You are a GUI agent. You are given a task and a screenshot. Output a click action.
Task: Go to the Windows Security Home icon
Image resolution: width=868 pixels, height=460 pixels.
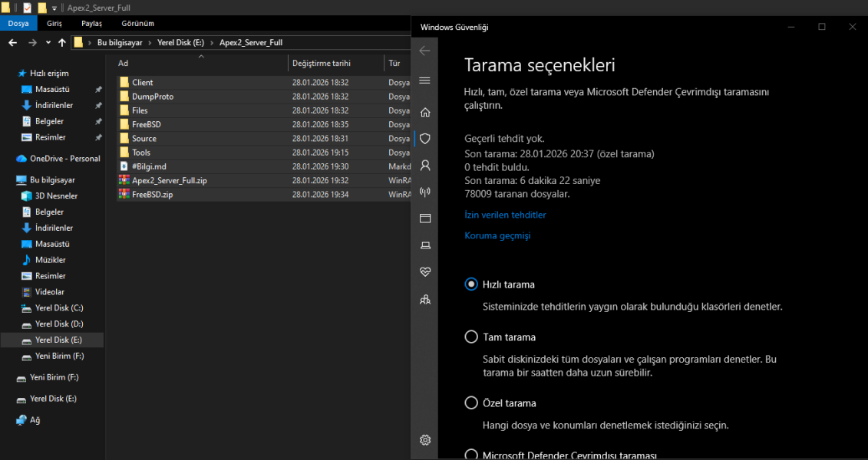(424, 112)
